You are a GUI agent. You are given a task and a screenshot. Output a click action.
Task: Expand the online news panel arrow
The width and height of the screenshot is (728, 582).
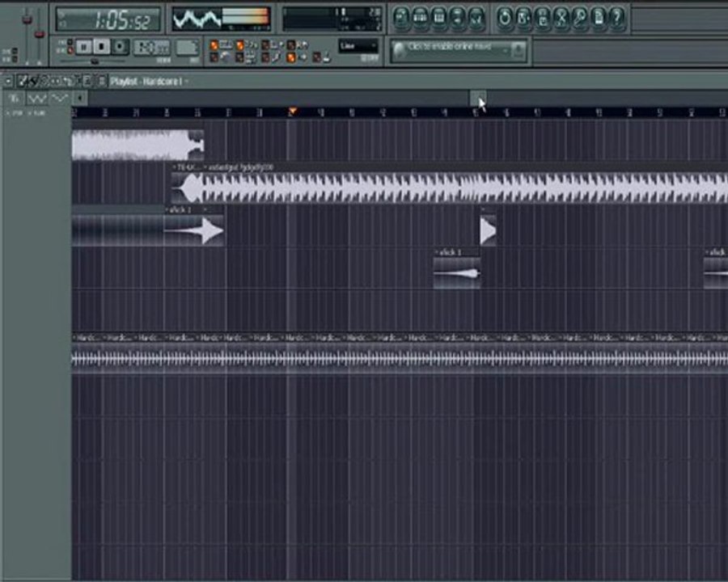[x=505, y=50]
